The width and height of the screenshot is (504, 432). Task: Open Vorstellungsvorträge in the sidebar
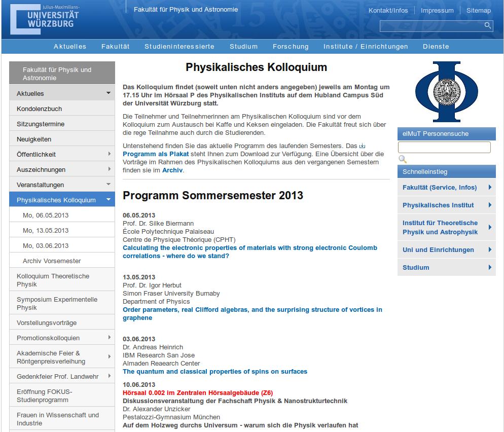(62, 322)
